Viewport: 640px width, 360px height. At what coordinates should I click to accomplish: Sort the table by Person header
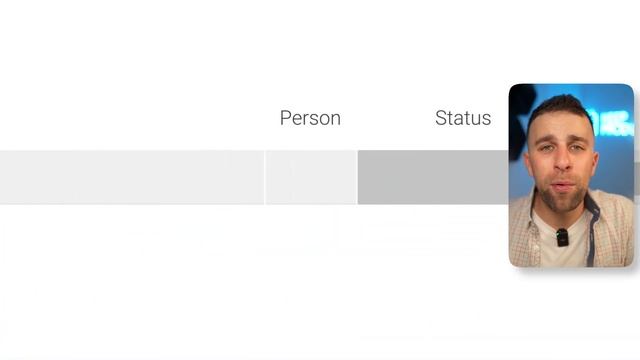coord(310,118)
